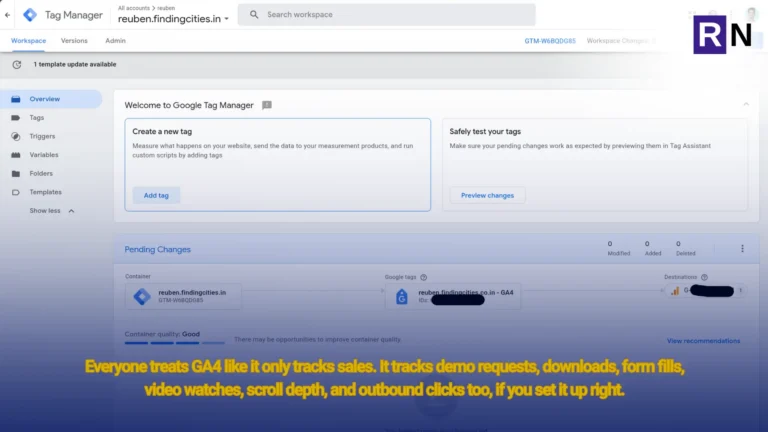Open 1 template update available notice

click(x=75, y=64)
